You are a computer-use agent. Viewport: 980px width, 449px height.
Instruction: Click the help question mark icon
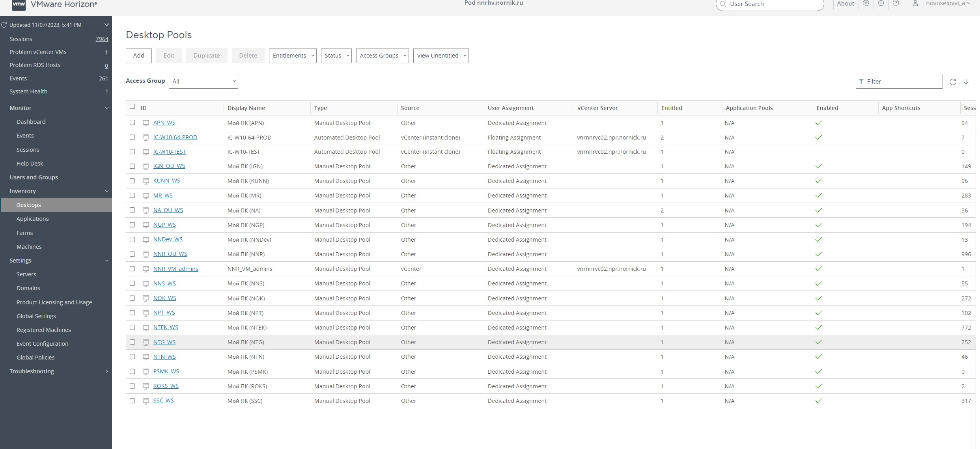pos(896,4)
